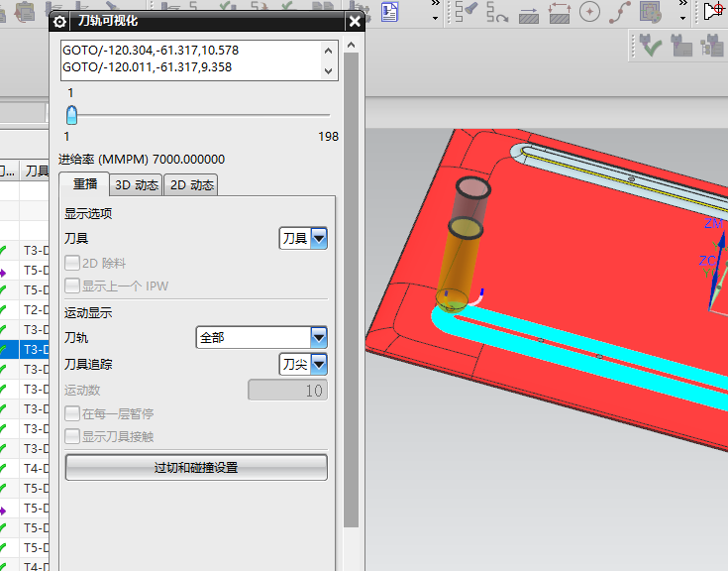
Task: Select the GOTO/-120.304,-61.317,10.578 line
Action: [151, 51]
